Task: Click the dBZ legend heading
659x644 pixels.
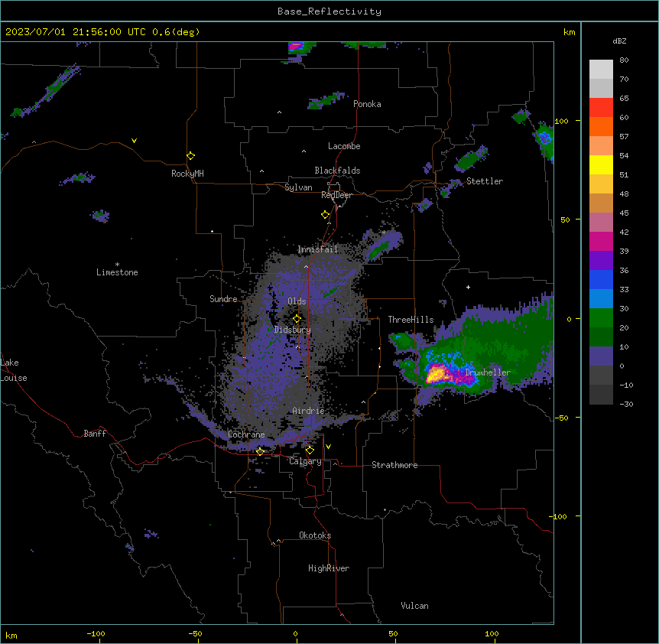Action: (x=619, y=41)
